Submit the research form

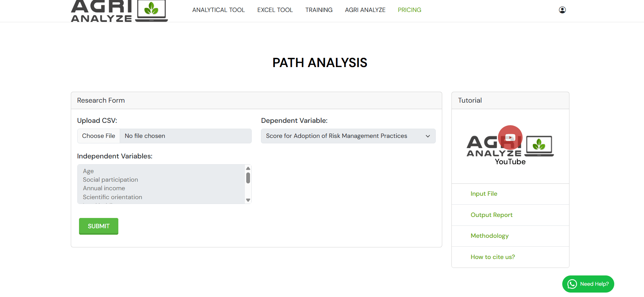[x=98, y=226]
